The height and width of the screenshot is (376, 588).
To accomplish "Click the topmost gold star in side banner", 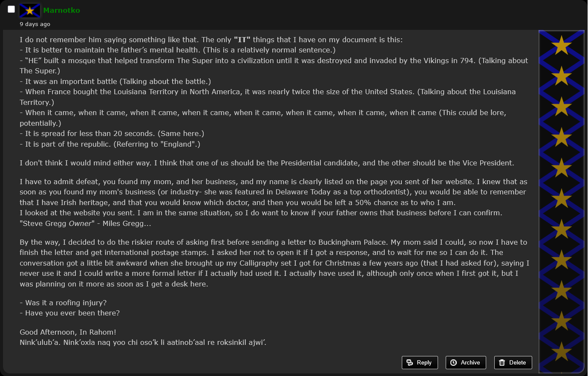I will (562, 45).
